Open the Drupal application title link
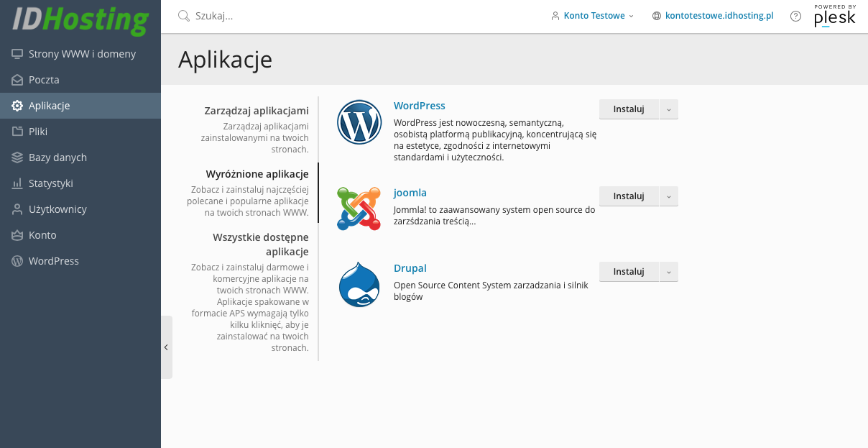868x448 pixels. pyautogui.click(x=410, y=268)
